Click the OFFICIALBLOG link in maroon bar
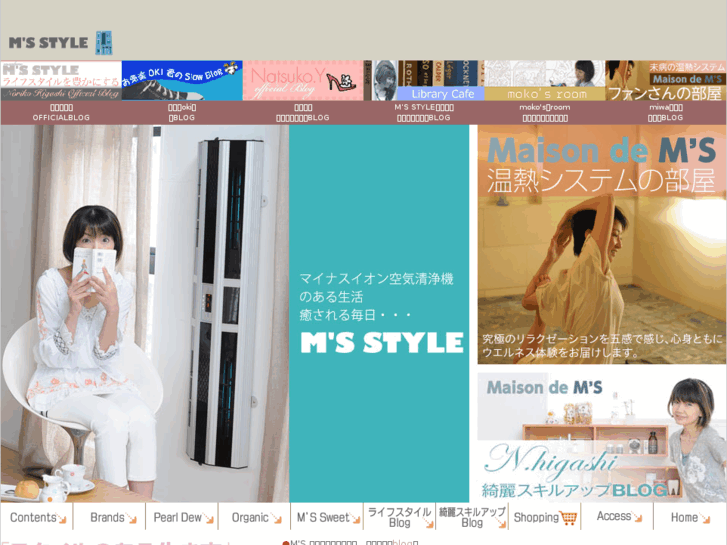Screen dimensions: 727x545 coord(61,113)
